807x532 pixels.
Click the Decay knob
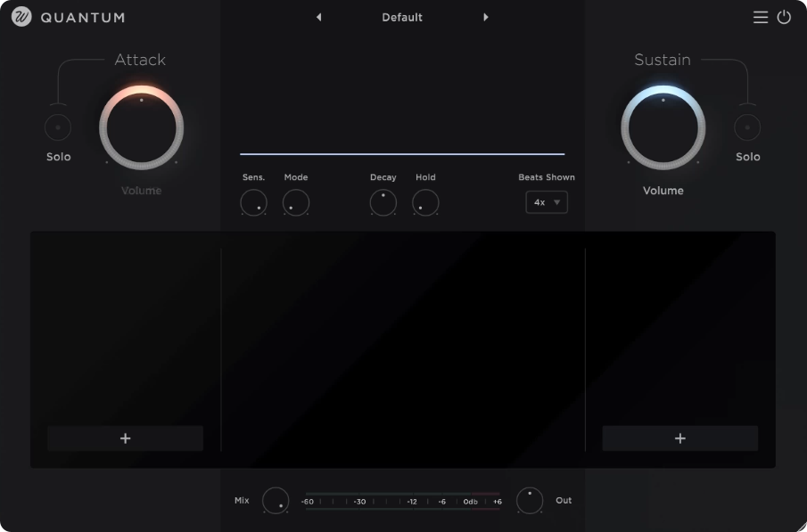[383, 202]
